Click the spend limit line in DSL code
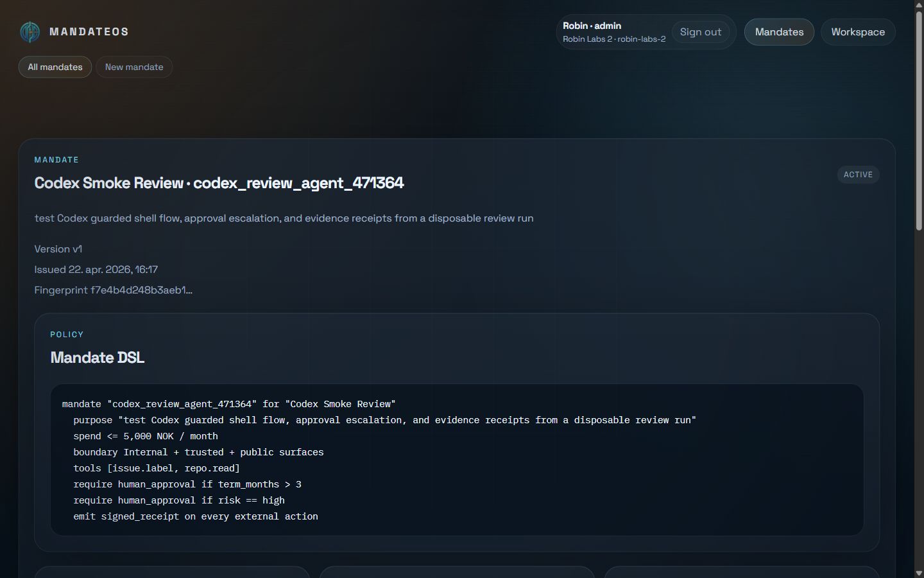The width and height of the screenshot is (924, 578). pos(146,436)
